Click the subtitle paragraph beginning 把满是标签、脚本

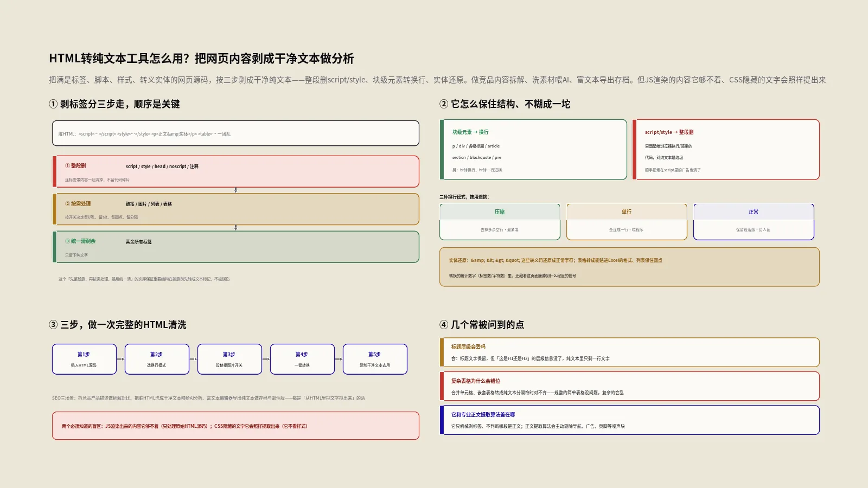(x=437, y=80)
